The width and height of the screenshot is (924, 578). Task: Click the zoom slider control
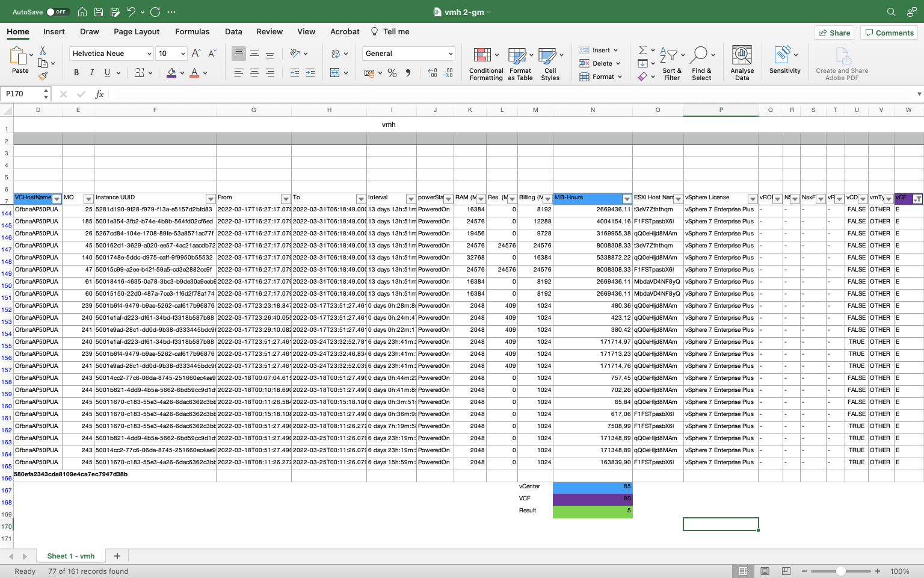click(840, 571)
